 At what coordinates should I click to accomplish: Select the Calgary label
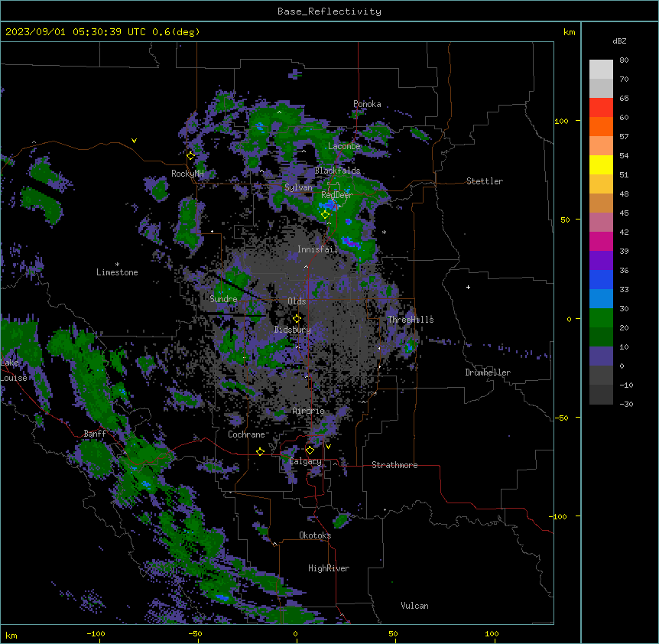[306, 461]
